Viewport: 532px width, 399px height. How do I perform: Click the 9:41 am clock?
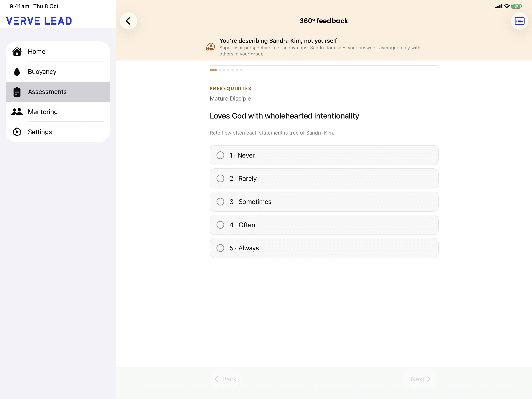(20, 6)
